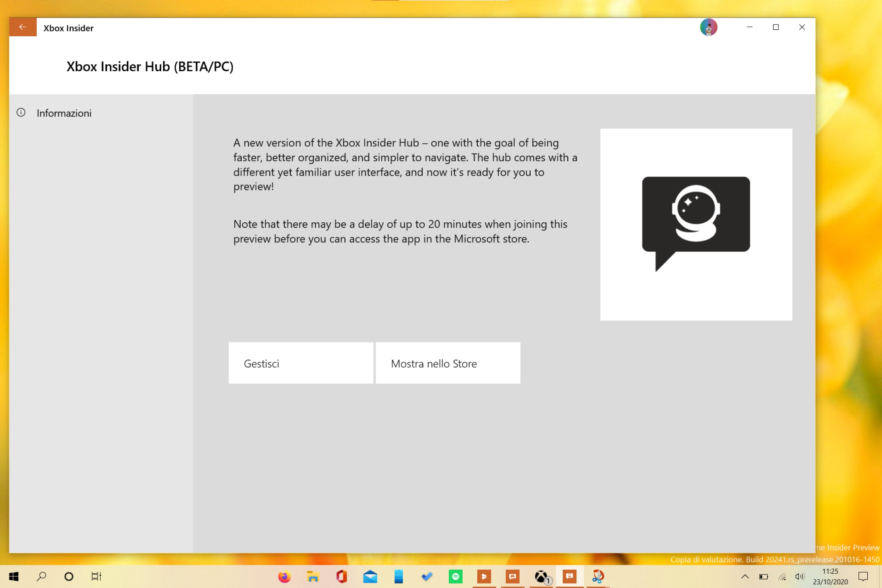Image resolution: width=882 pixels, height=588 pixels.
Task: Open Feedback Hub orange icon in taskbar
Action: click(513, 576)
